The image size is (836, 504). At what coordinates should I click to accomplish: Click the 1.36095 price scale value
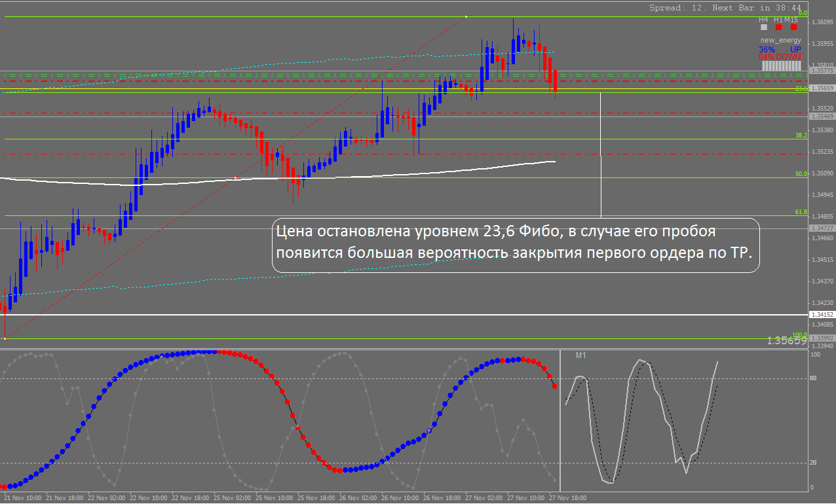click(822, 22)
